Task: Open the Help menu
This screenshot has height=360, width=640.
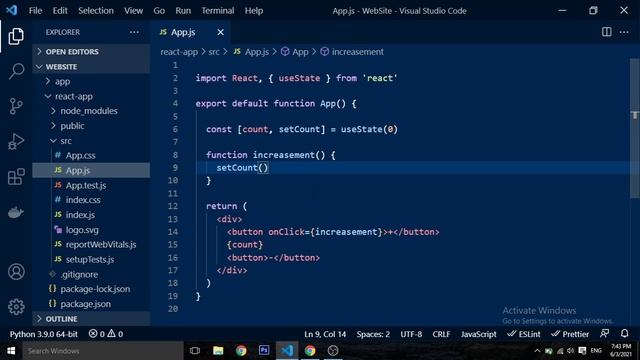Action: (x=254, y=11)
